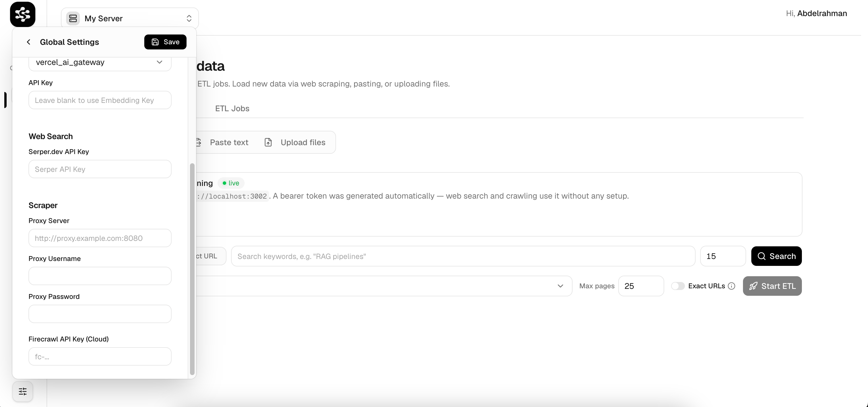Click the Scraper section heading

[x=43, y=206]
